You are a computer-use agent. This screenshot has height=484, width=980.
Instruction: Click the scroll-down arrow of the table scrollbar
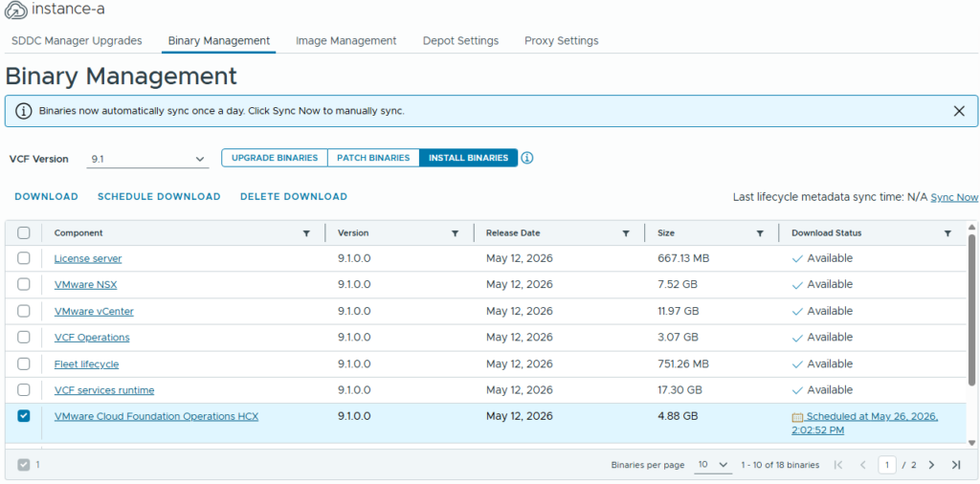970,442
